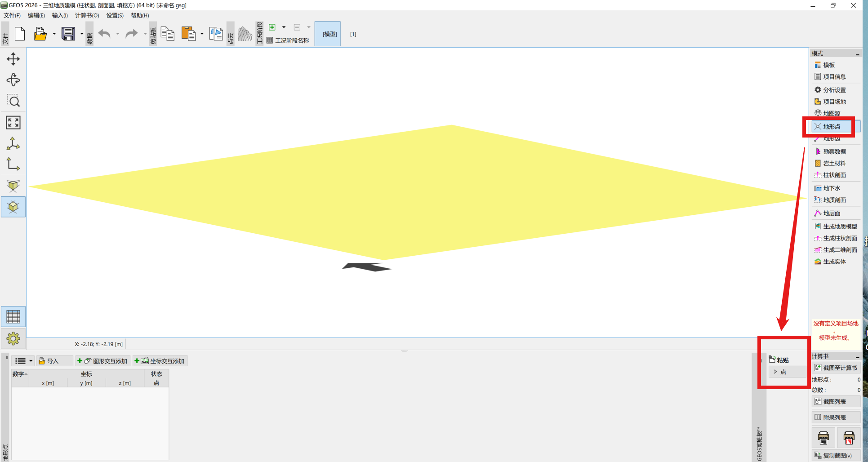Viewport: 868px width, 462px height.
Task: Toggle the table panel grid button
Action: tap(13, 317)
